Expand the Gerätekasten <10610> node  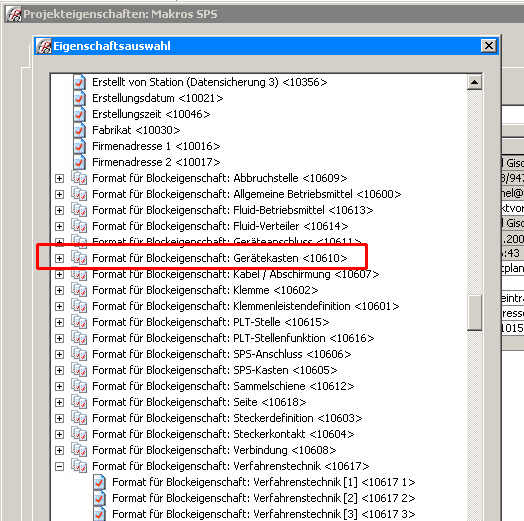click(59, 258)
